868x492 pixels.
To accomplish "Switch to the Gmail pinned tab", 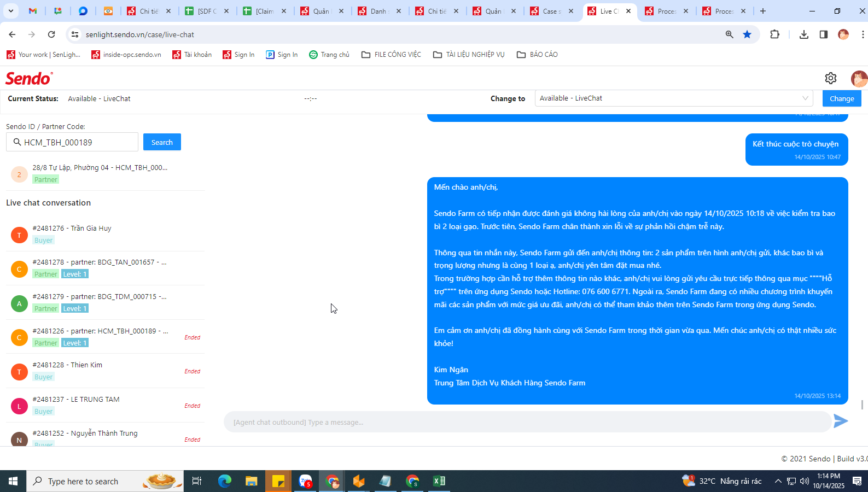I will pos(33,11).
